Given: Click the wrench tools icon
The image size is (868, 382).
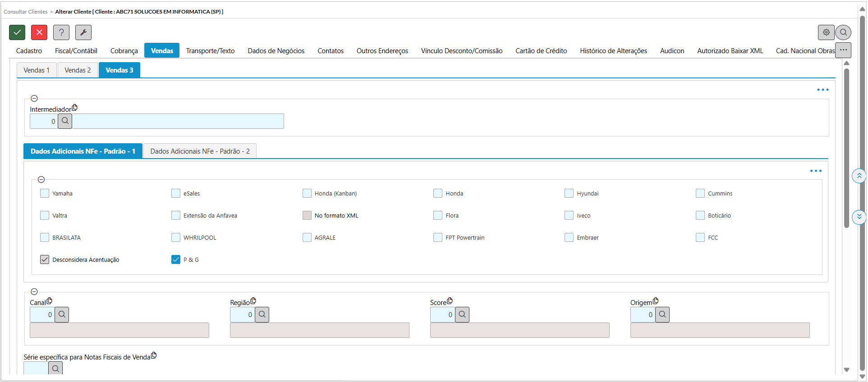Looking at the screenshot, I should coord(83,32).
